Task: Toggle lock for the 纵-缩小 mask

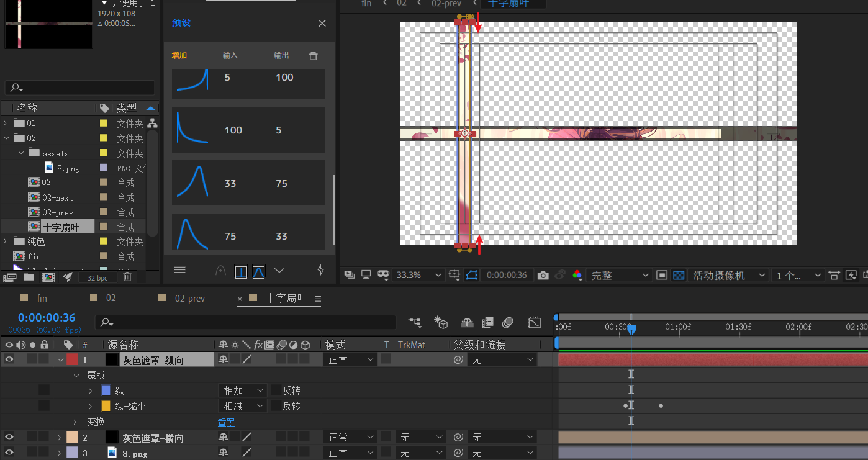Action: tap(44, 406)
